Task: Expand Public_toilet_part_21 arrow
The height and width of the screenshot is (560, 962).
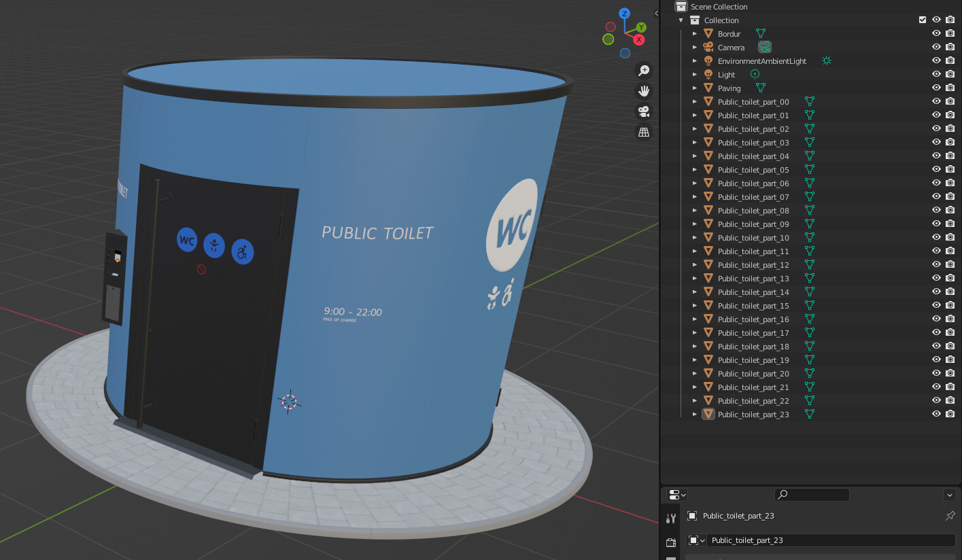Action: coord(695,387)
